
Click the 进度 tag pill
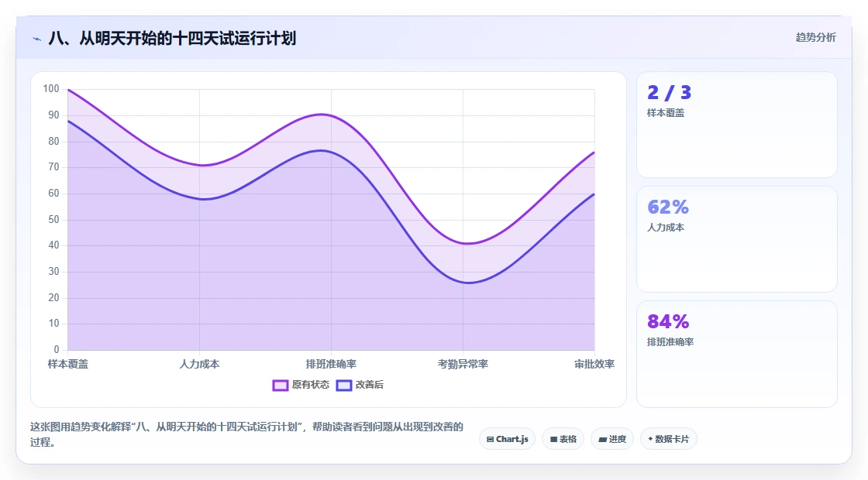(x=612, y=439)
